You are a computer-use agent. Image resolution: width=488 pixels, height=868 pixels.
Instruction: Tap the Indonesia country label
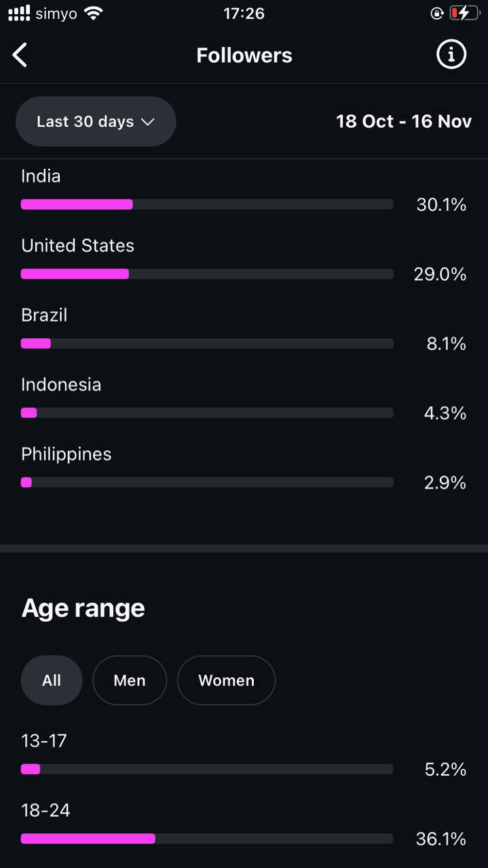(61, 384)
